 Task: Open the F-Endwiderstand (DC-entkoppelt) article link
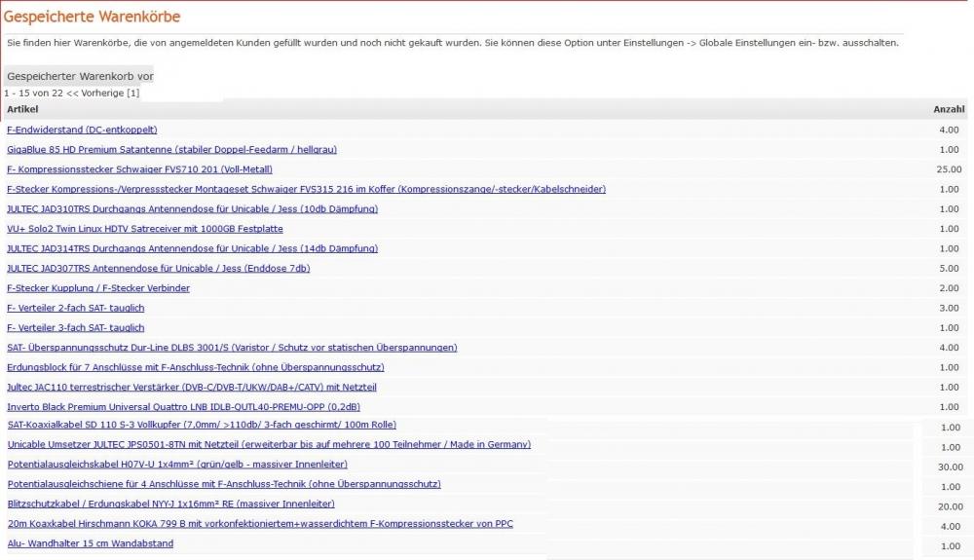coord(82,130)
